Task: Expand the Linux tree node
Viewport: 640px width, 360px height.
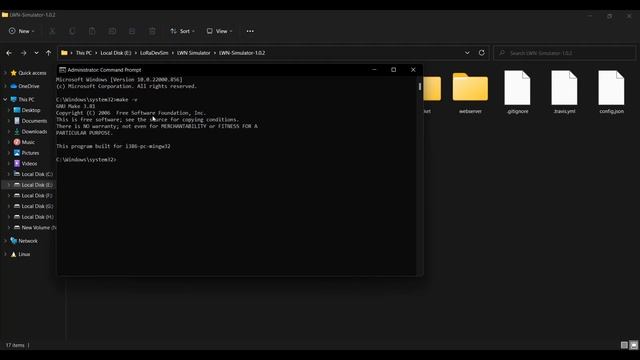Action: coord(5,254)
